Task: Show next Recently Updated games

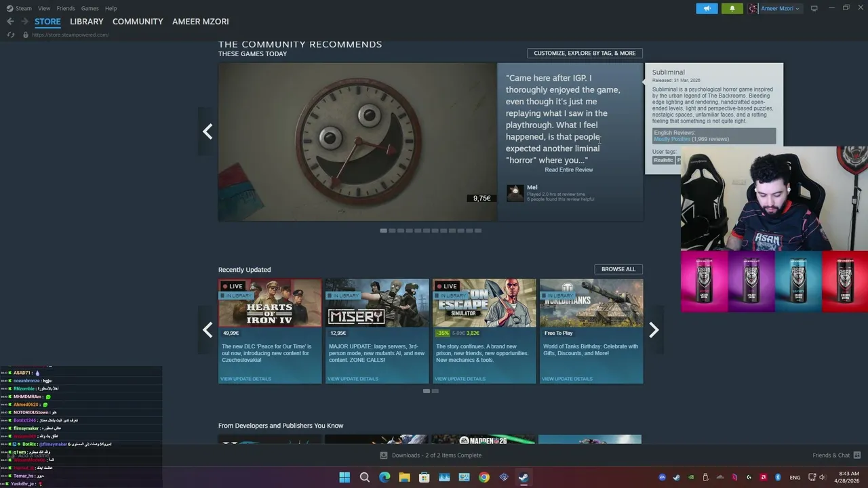Action: pos(654,330)
